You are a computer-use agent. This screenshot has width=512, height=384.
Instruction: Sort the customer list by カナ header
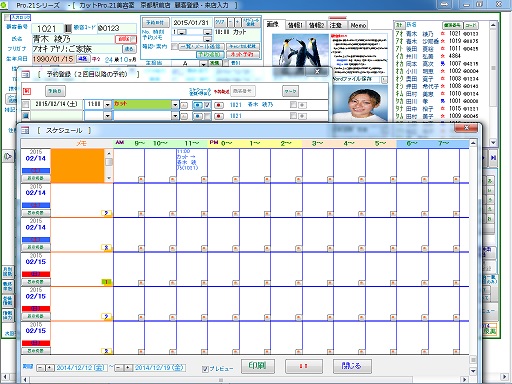[x=399, y=25]
